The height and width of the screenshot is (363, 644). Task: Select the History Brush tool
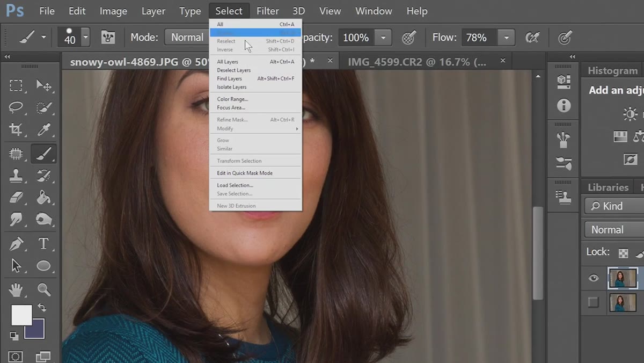(43, 176)
